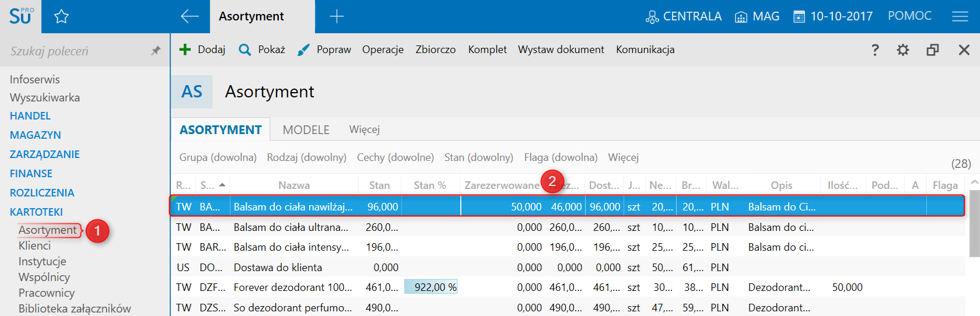This screenshot has width=980, height=316.
Task: Open the Grupa (dowolna) filter
Action: [x=218, y=157]
